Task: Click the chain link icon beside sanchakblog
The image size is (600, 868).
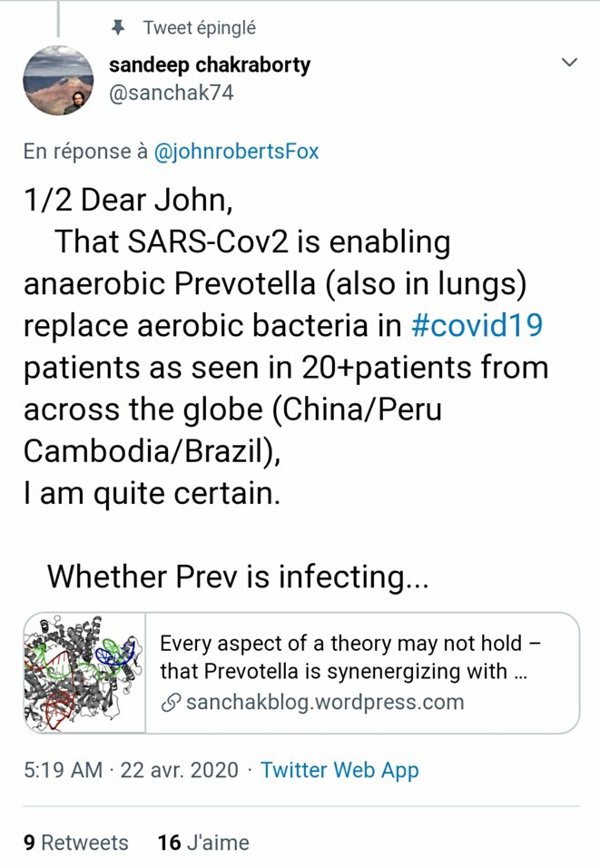Action: 171,703
